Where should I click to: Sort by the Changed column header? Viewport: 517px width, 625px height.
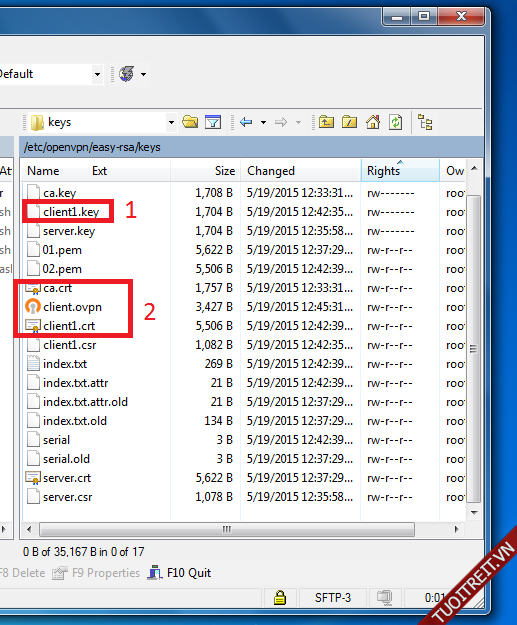coord(271,171)
